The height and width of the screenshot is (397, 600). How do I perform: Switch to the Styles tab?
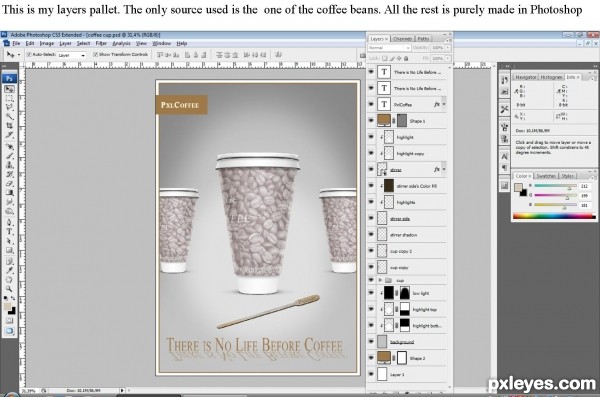click(567, 176)
